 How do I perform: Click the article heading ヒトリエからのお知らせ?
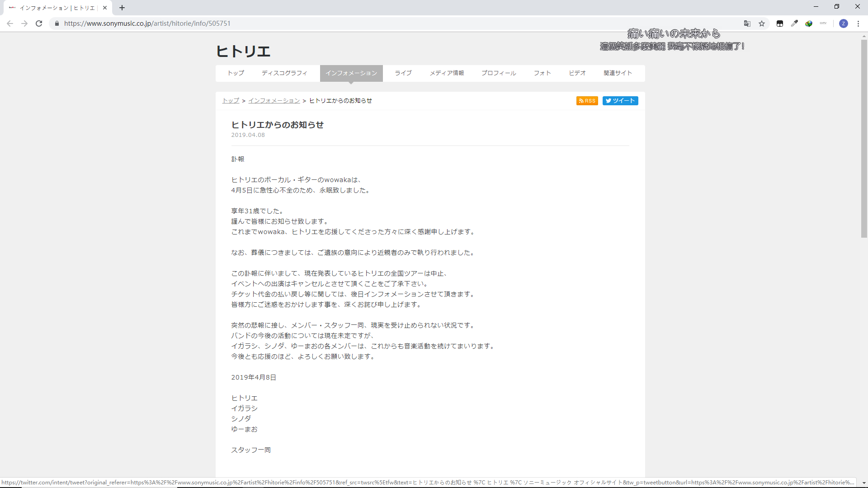pos(278,125)
